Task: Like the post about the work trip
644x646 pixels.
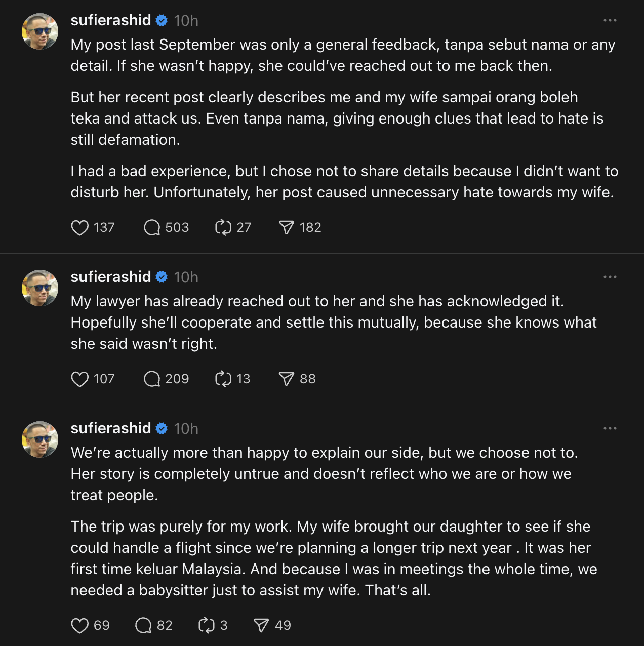Action: coord(80,626)
